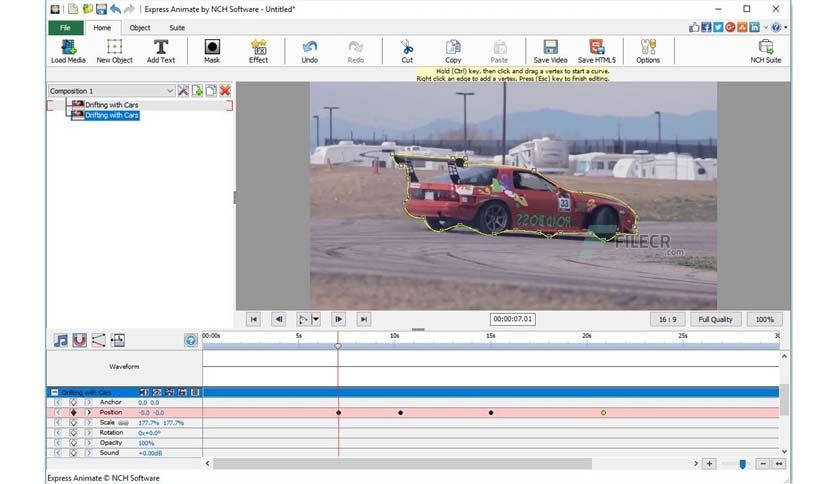836x484 pixels.
Task: Open the help menu dropdown arrow
Action: (x=785, y=27)
